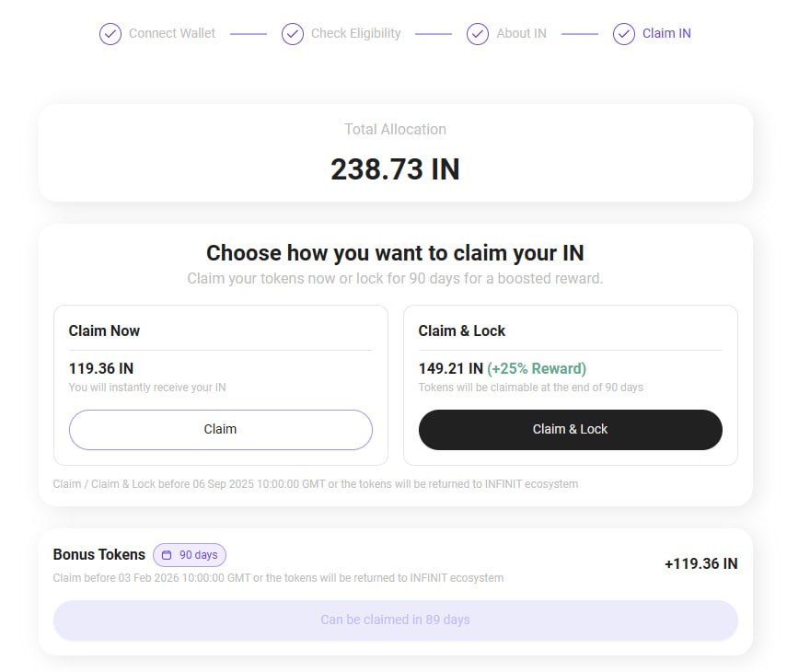Click the +119.36 IN bonus amount
The width and height of the screenshot is (787, 672).
(x=700, y=563)
